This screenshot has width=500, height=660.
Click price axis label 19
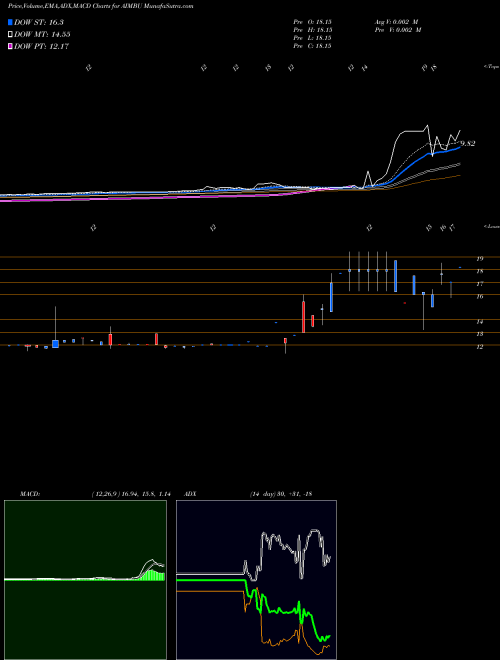(479, 259)
